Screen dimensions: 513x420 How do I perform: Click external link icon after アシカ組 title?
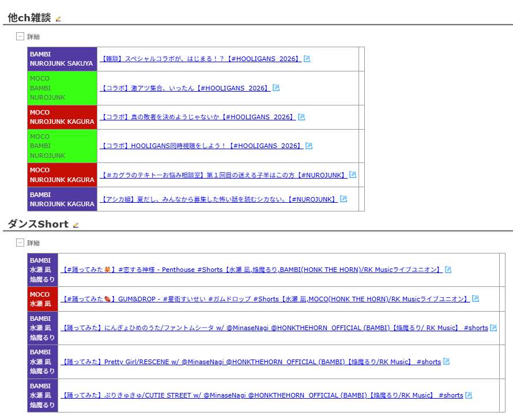point(344,199)
